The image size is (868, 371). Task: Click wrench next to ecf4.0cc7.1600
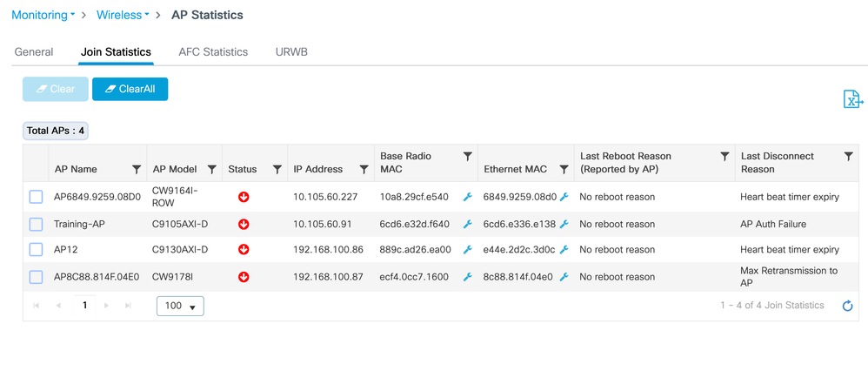[x=467, y=277]
